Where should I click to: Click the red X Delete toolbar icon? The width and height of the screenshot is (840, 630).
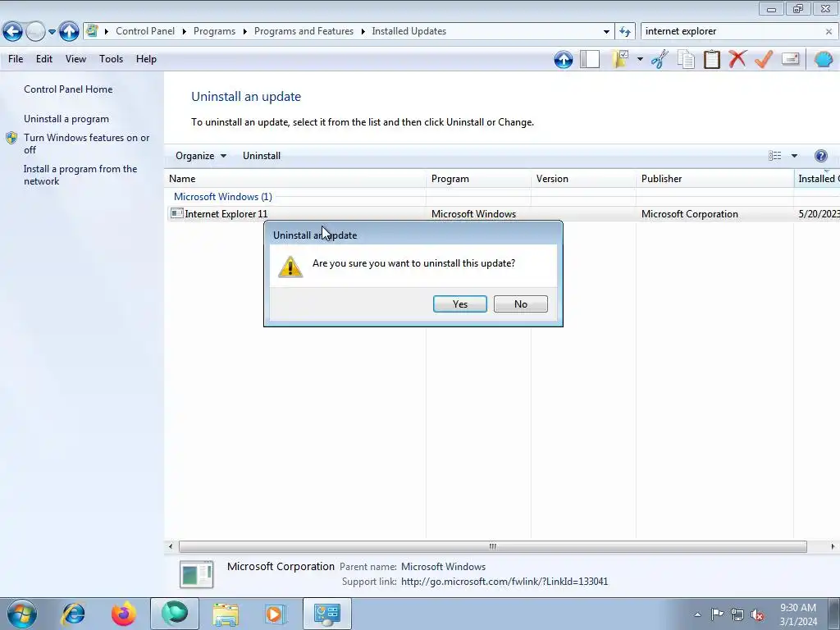point(737,59)
